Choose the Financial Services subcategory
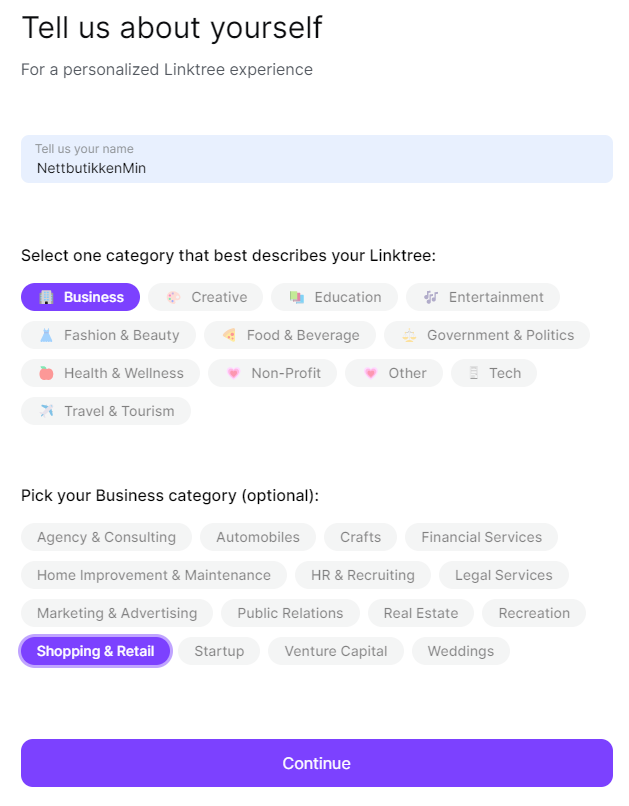 481,537
